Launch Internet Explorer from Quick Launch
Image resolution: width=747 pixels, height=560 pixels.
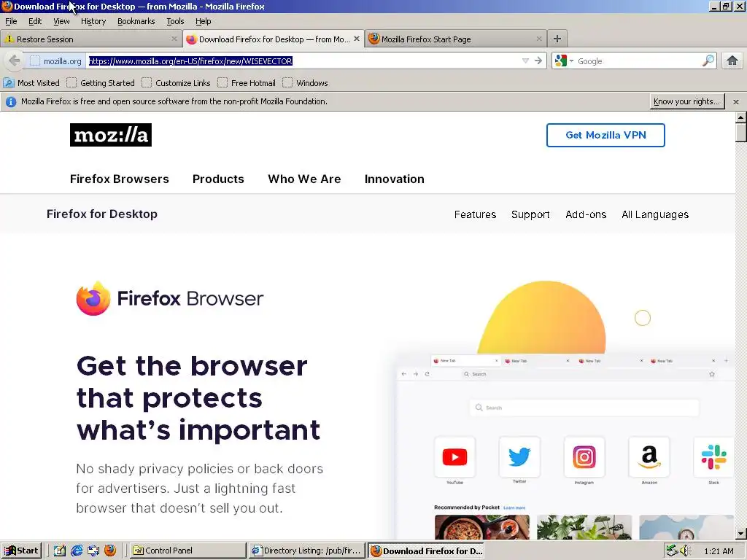(x=76, y=551)
